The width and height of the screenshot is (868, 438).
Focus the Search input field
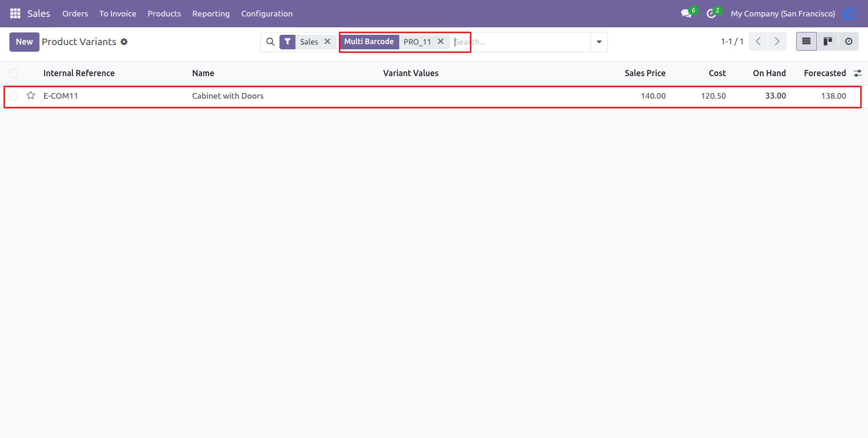pos(520,42)
